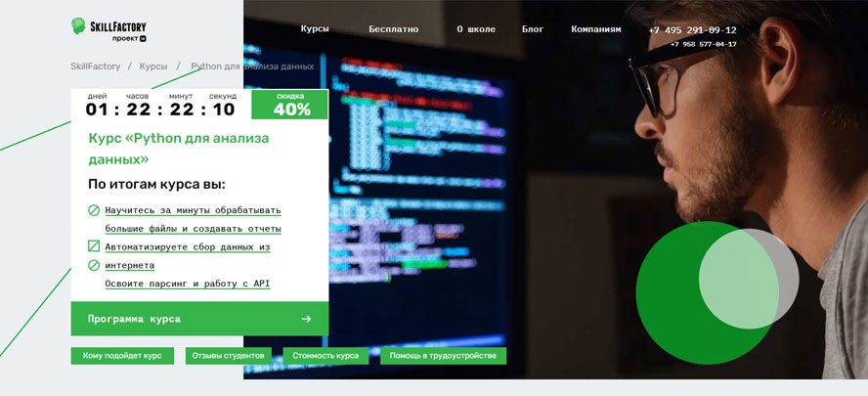Open the О школе menu item
The image size is (868, 396).
(x=476, y=28)
